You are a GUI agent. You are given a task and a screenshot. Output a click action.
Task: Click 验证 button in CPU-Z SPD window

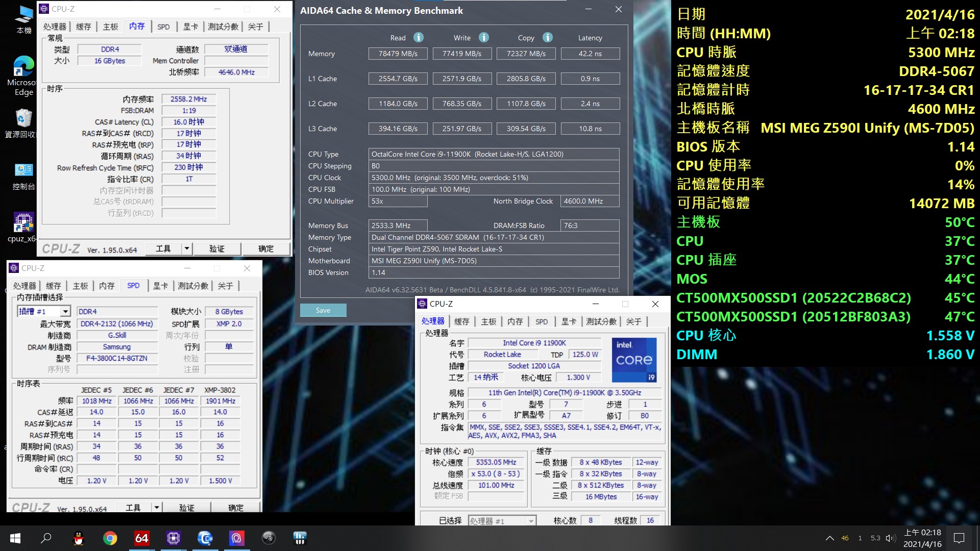tap(187, 508)
